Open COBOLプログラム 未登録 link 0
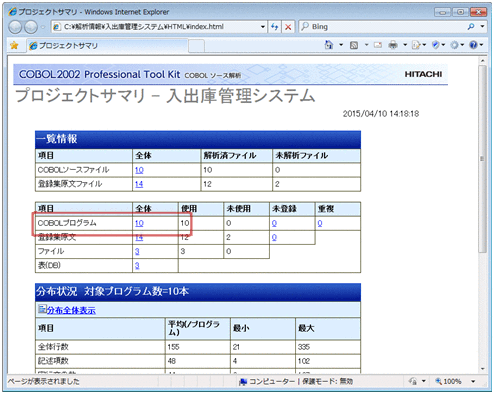This screenshot has width=495, height=395. click(274, 223)
